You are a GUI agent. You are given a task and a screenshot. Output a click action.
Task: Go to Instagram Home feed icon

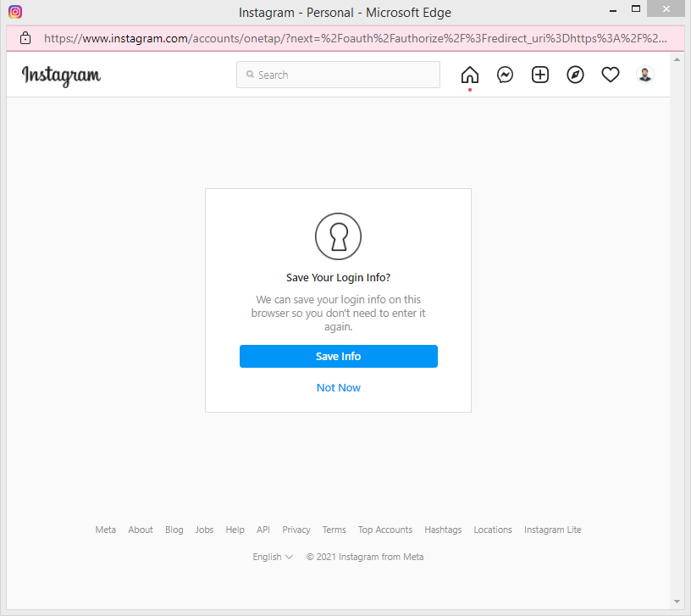[x=470, y=75]
